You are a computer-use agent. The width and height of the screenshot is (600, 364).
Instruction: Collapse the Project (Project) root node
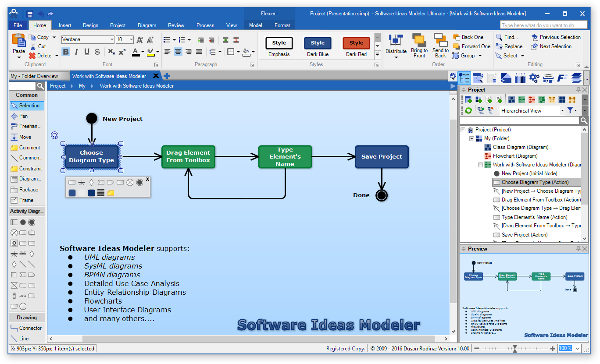coord(463,130)
